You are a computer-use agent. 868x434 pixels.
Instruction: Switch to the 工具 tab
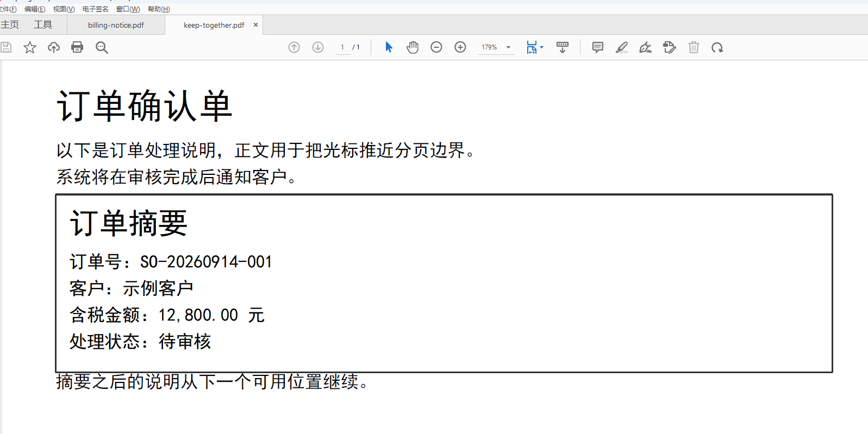point(43,25)
